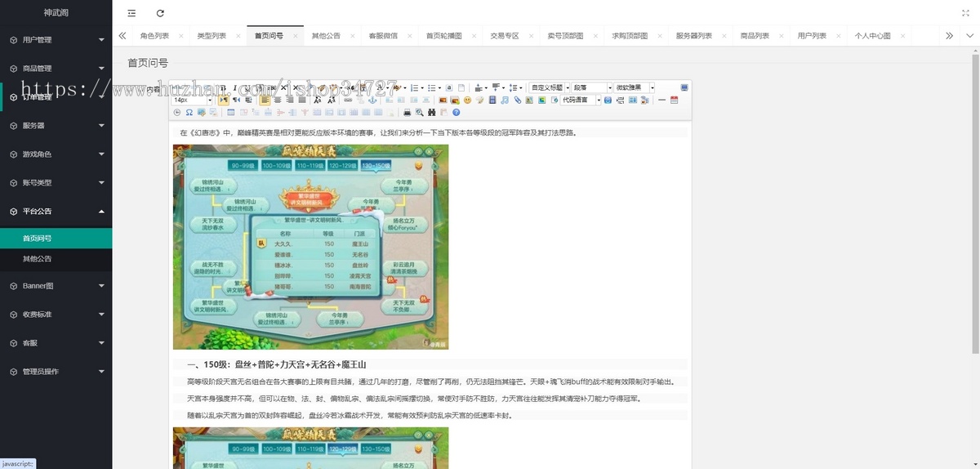This screenshot has height=469, width=980.
Task: Click the first tournament bracket image in editor
Action: pyautogui.click(x=310, y=247)
